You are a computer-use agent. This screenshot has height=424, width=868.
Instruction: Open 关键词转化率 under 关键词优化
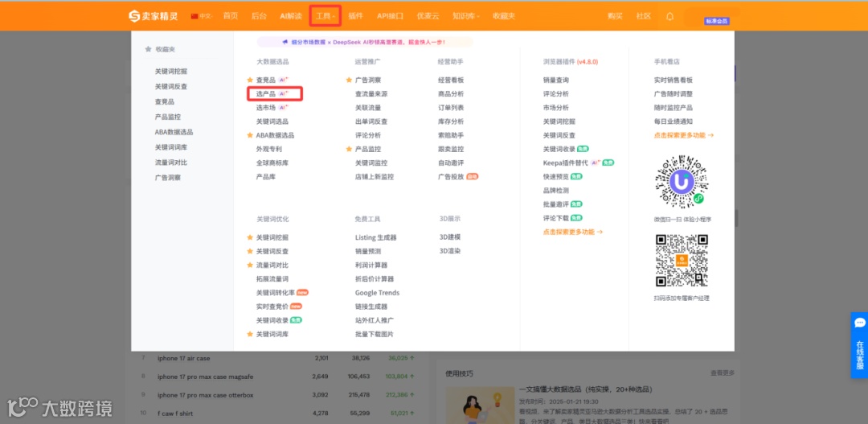point(275,293)
